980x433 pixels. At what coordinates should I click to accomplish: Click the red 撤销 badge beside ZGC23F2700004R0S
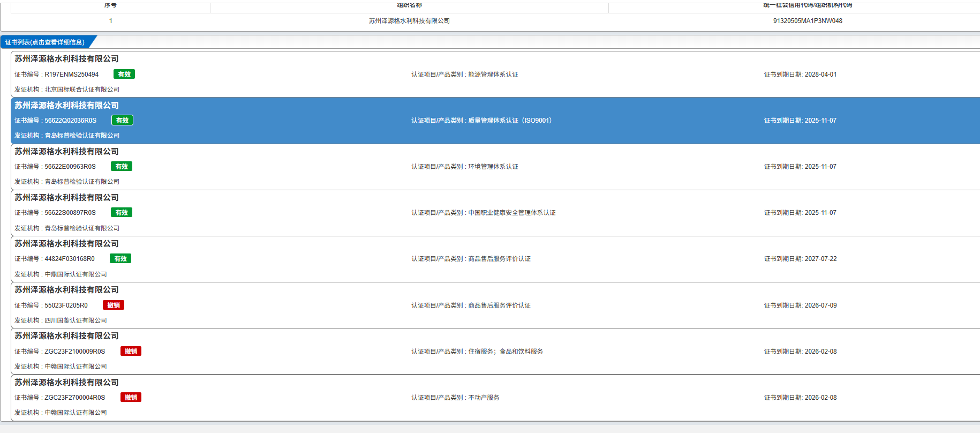[x=131, y=398]
